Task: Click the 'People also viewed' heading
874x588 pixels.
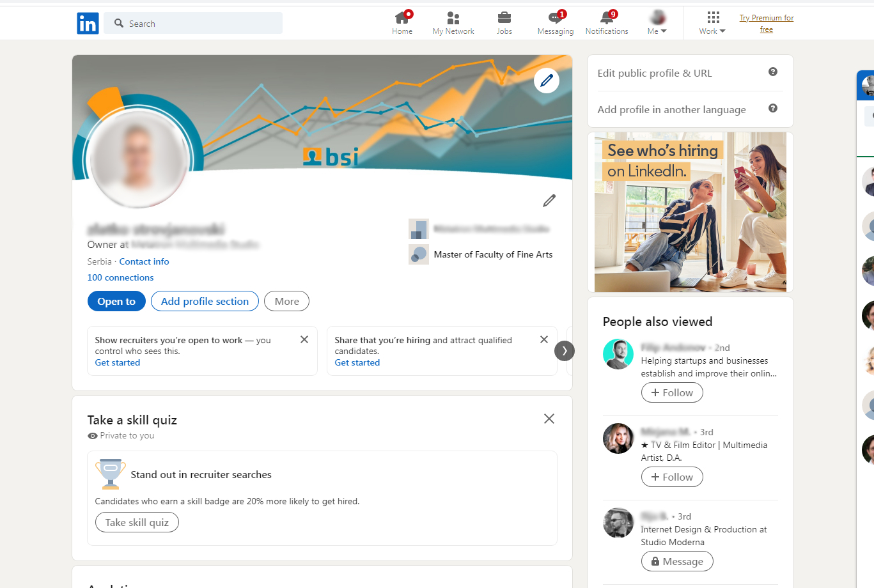Action: [x=657, y=321]
